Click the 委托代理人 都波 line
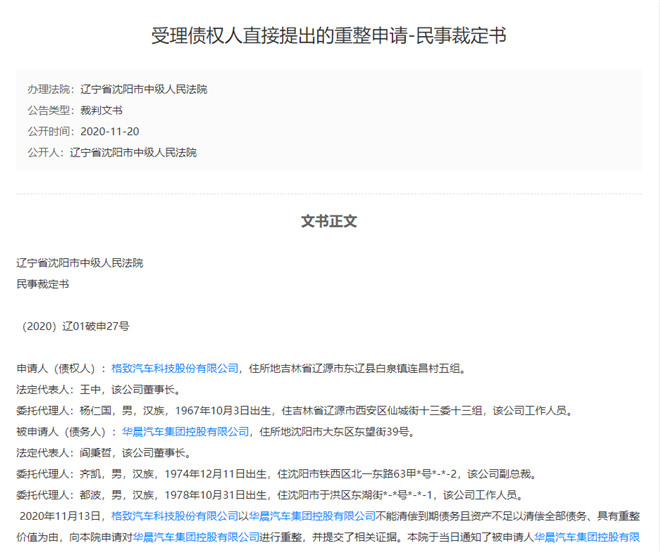The image size is (660, 552). [x=270, y=495]
